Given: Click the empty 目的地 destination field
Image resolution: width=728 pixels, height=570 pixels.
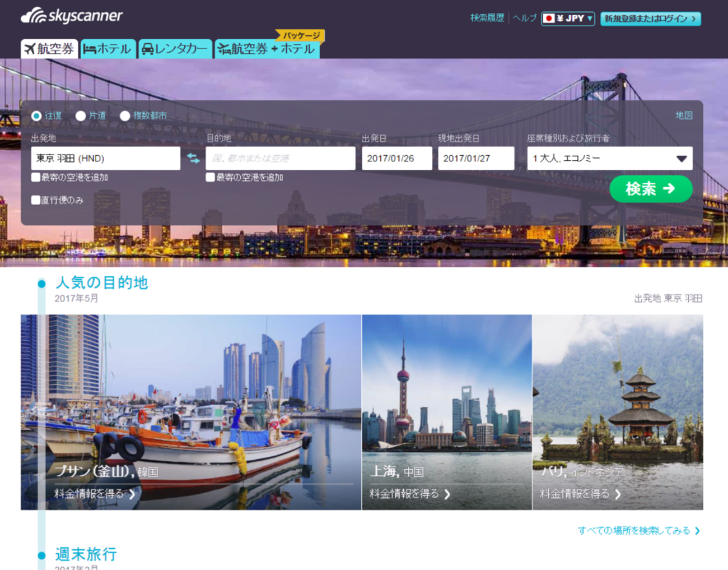Looking at the screenshot, I should (281, 159).
